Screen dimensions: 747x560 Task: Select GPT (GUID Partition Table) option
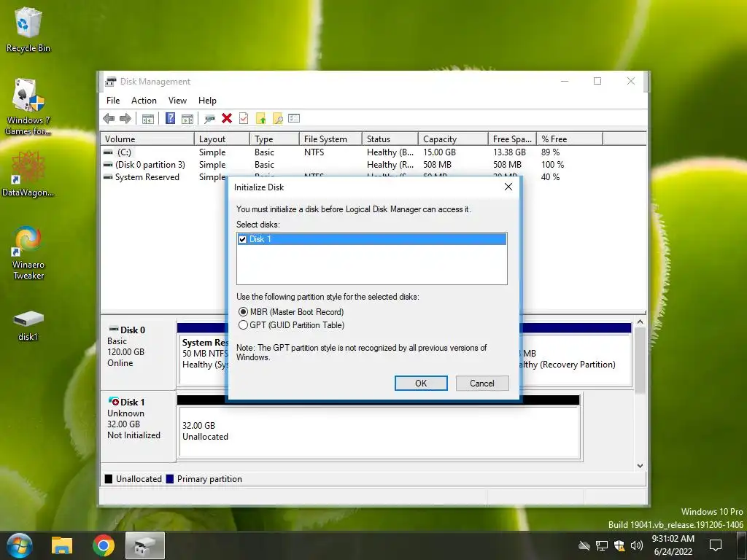[292, 325]
